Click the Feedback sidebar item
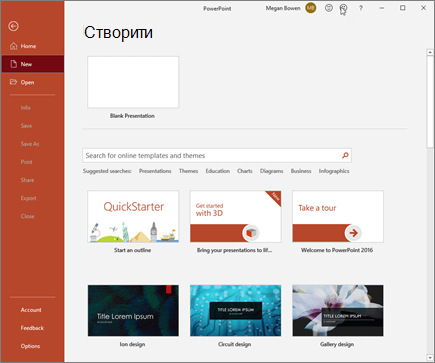435x363 pixels. [32, 328]
